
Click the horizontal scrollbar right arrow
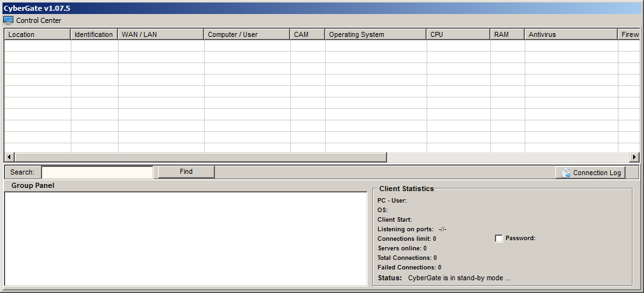point(634,157)
